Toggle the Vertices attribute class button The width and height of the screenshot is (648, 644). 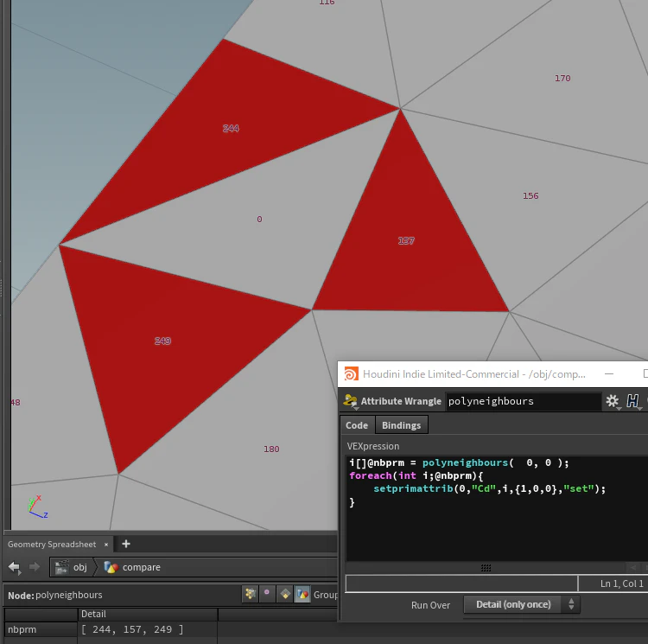(x=267, y=595)
